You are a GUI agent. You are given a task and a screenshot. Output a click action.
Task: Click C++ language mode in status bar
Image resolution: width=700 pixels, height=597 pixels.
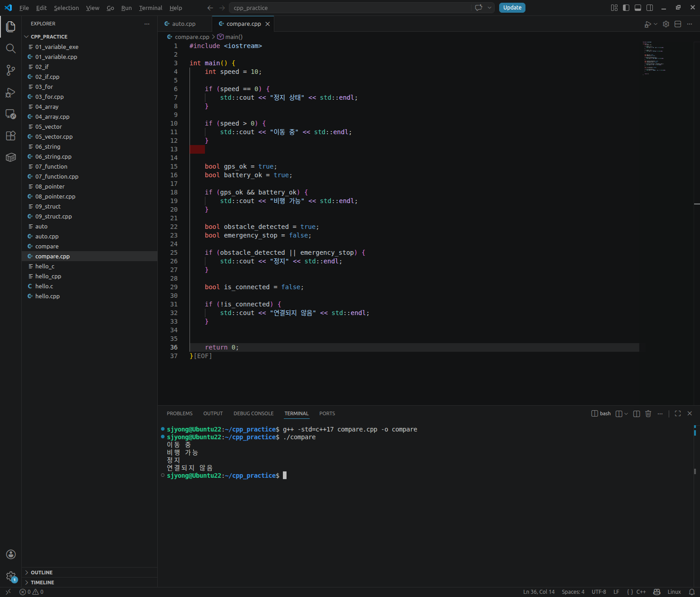(x=641, y=592)
